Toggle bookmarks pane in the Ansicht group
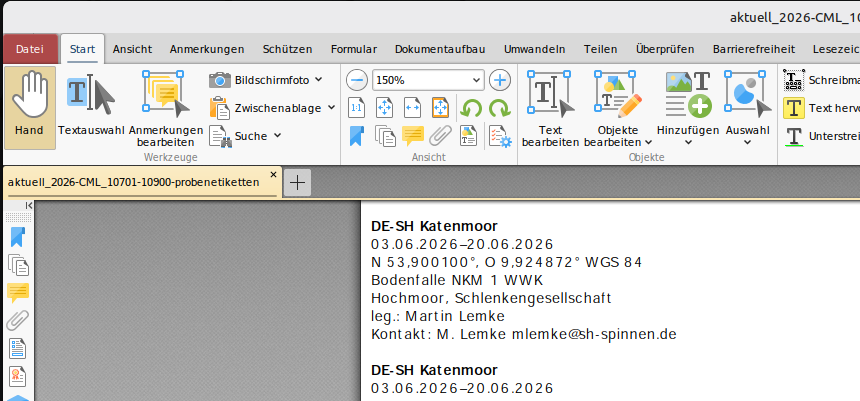The width and height of the screenshot is (860, 401). point(357,136)
